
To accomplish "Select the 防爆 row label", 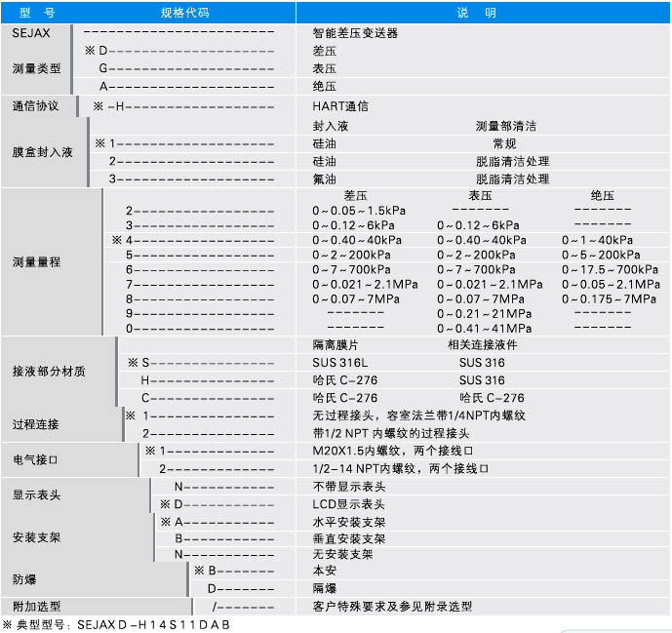I will 24,578.
